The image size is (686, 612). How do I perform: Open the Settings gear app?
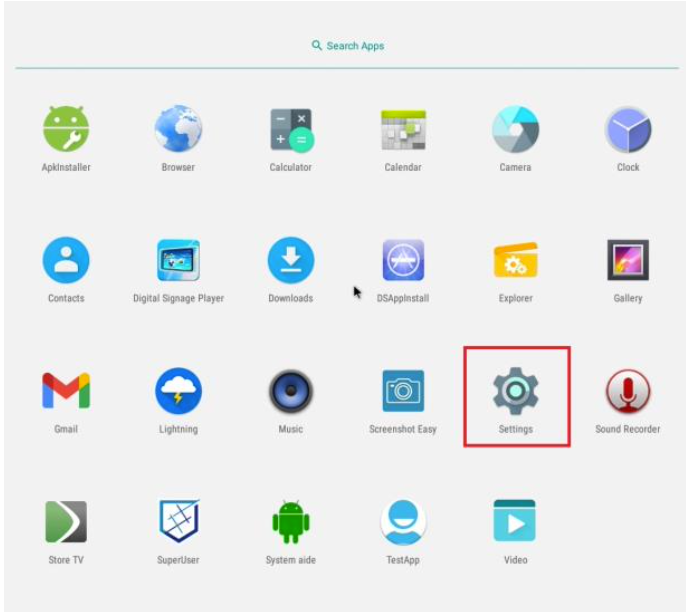tap(516, 391)
